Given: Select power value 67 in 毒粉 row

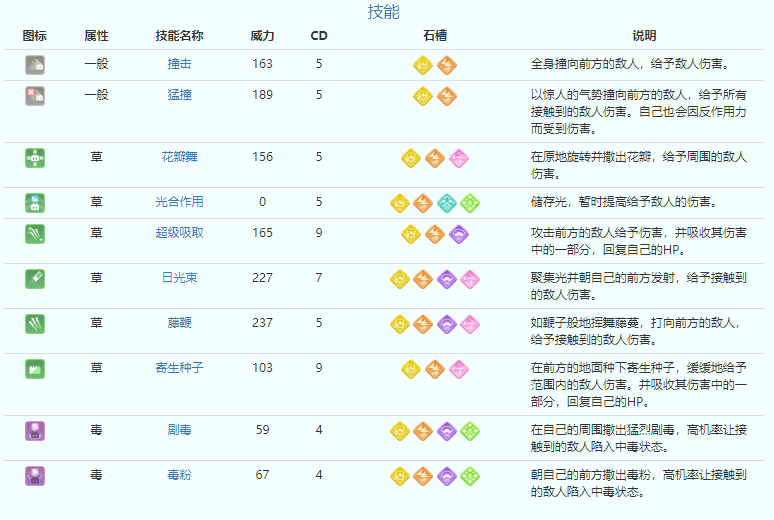Looking at the screenshot, I should (262, 475).
